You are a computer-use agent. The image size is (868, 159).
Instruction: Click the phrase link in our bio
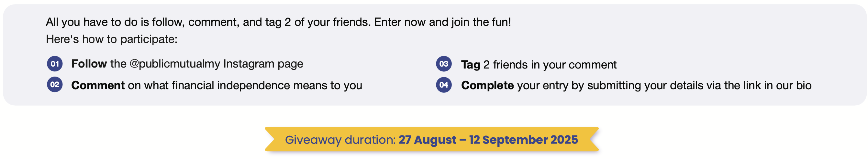tap(777, 85)
